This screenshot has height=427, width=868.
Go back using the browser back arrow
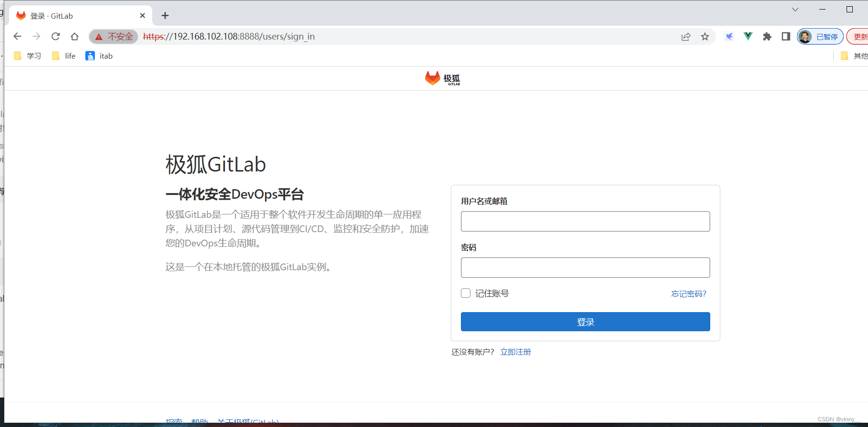(x=18, y=36)
